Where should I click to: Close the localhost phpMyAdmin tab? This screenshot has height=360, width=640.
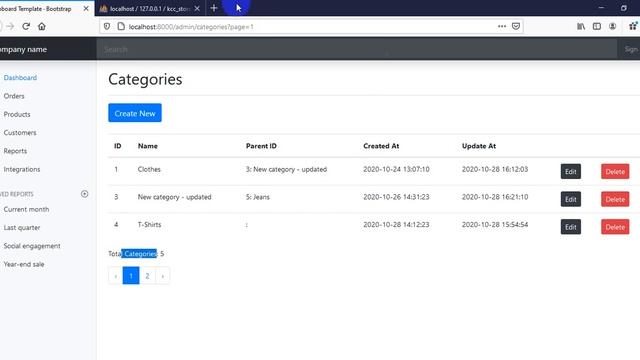pos(197,8)
